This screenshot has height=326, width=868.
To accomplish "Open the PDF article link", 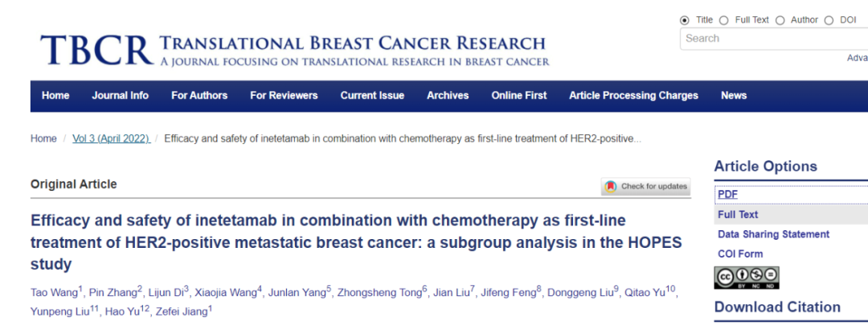I will click(727, 194).
